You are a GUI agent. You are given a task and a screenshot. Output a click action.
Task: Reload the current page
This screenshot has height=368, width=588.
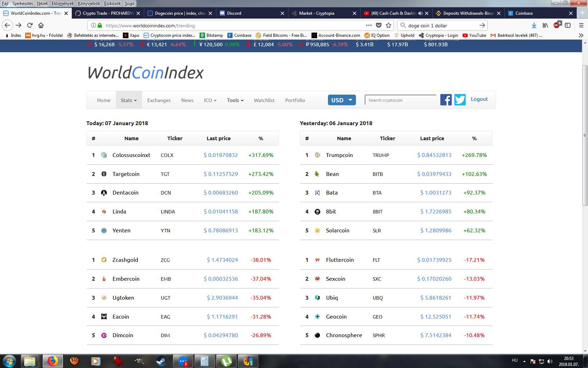(30, 25)
